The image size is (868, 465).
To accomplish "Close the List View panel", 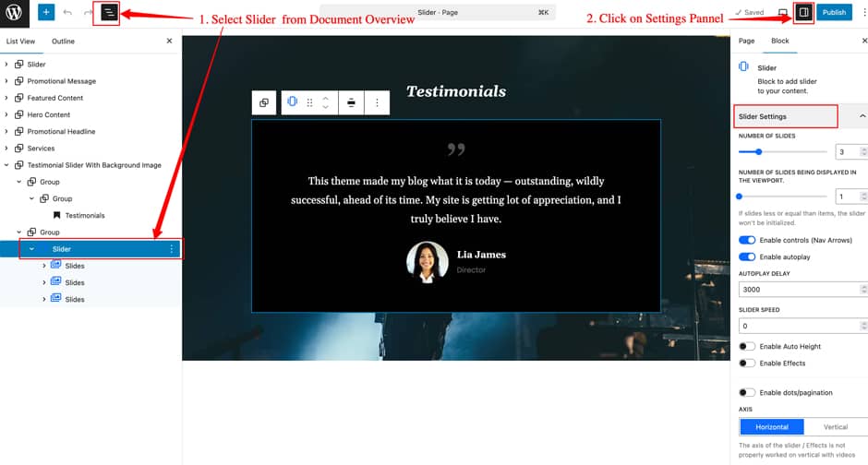I will pyautogui.click(x=169, y=42).
